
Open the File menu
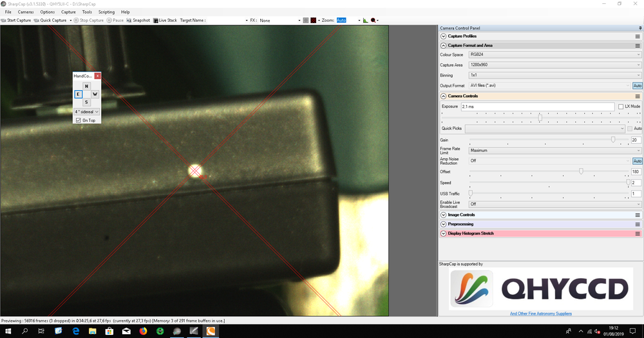[x=8, y=12]
